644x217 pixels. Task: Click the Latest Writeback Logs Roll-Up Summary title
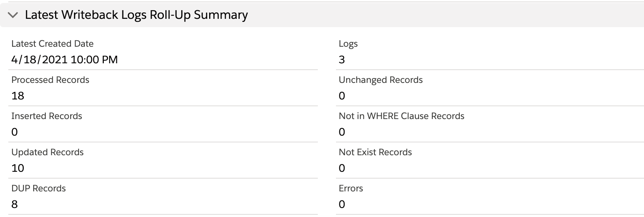coord(136,15)
